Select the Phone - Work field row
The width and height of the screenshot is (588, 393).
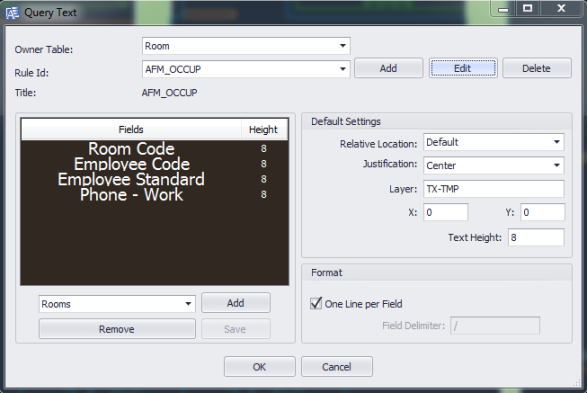154,195
